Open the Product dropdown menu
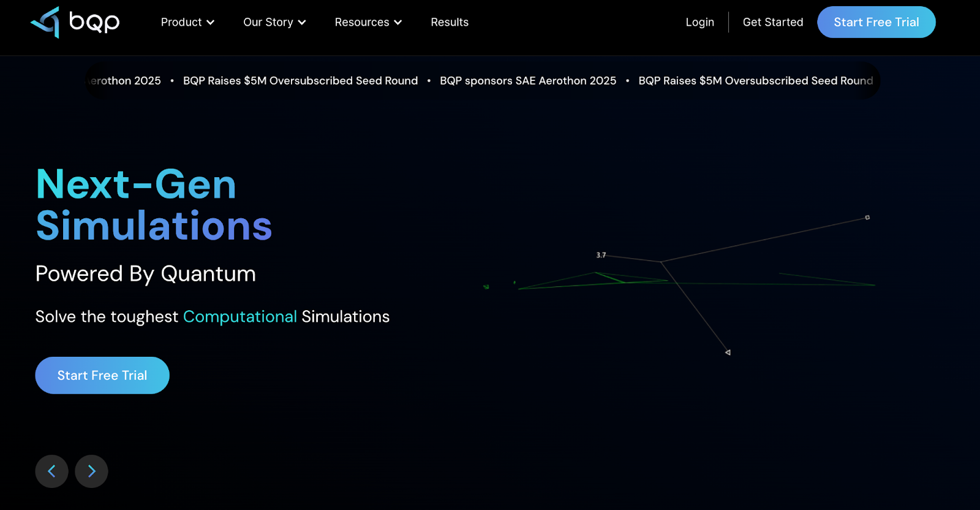This screenshot has height=510, width=980. click(187, 22)
